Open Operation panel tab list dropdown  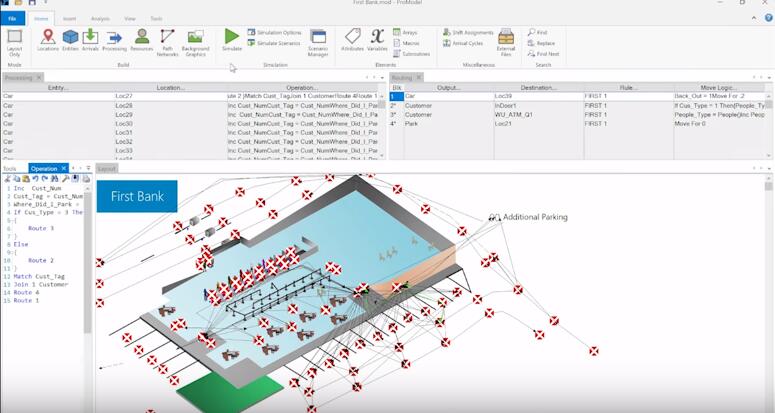(88, 168)
